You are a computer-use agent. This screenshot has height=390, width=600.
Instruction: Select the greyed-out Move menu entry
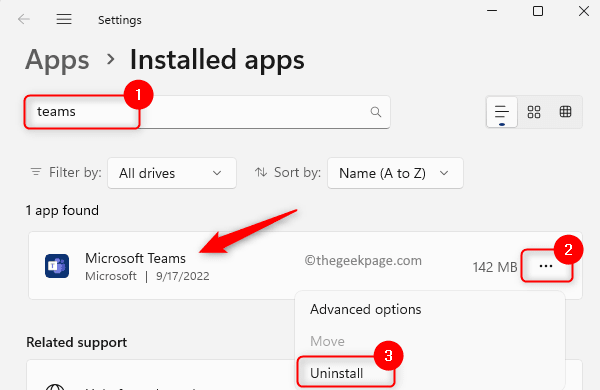[327, 341]
